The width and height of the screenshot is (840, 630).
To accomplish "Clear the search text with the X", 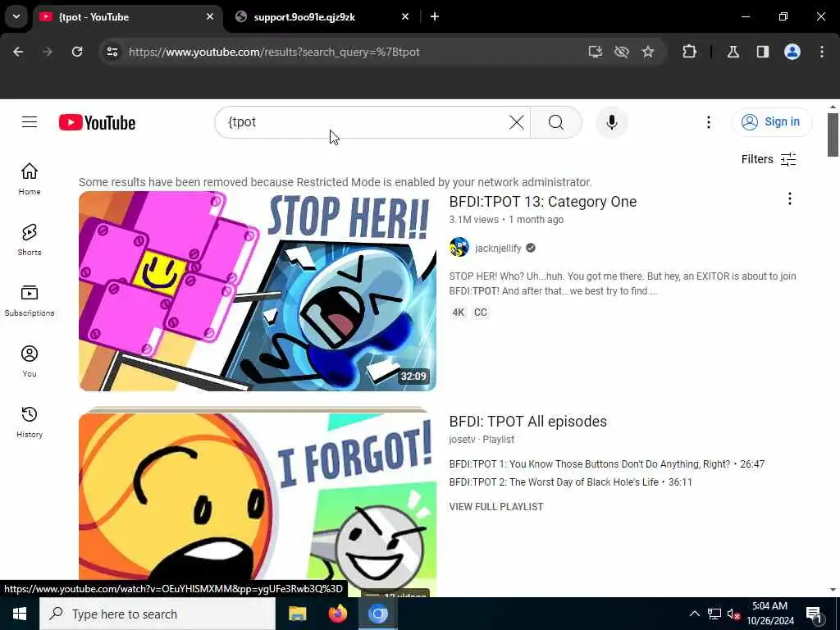I will point(517,122).
